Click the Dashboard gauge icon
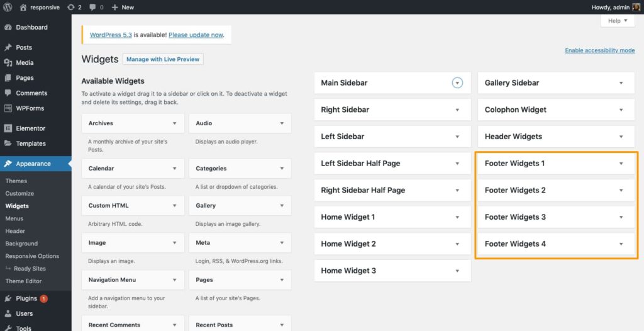 (x=8, y=27)
